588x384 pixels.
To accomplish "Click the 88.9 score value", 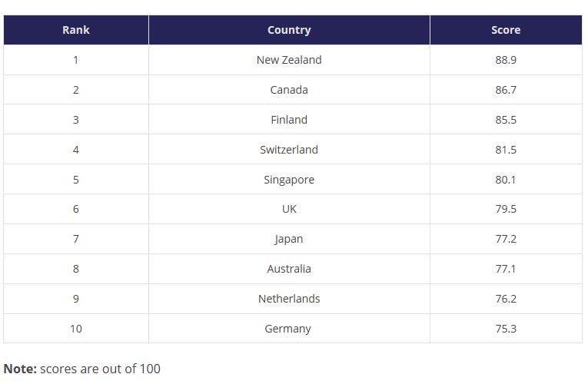I will pos(506,60).
